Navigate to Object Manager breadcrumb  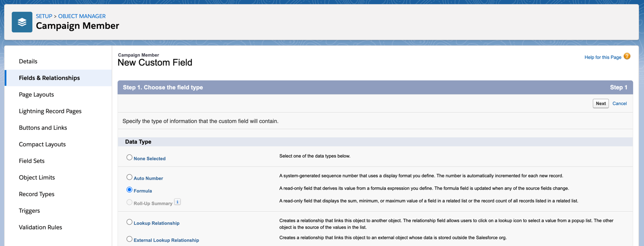pos(82,16)
